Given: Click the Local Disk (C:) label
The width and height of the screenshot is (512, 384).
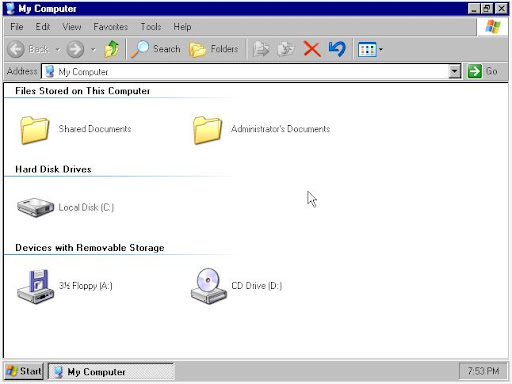Looking at the screenshot, I should tap(86, 207).
